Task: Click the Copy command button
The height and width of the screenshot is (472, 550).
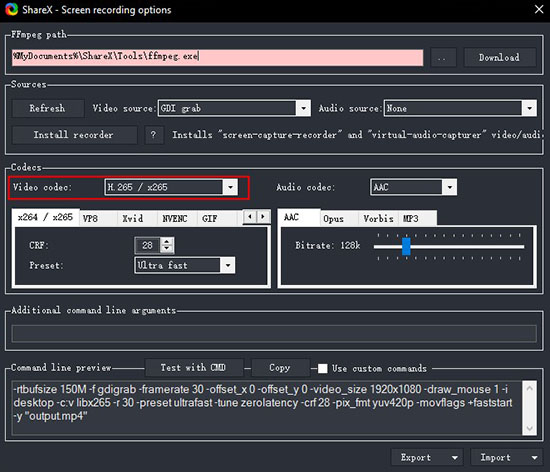Action: (x=280, y=368)
